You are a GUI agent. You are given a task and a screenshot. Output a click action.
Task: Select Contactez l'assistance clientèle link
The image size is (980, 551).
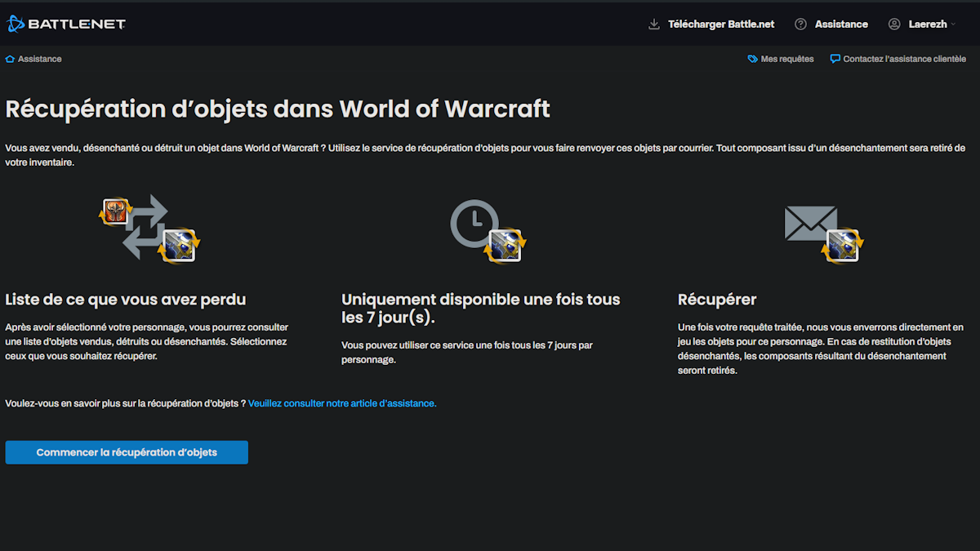(x=904, y=60)
